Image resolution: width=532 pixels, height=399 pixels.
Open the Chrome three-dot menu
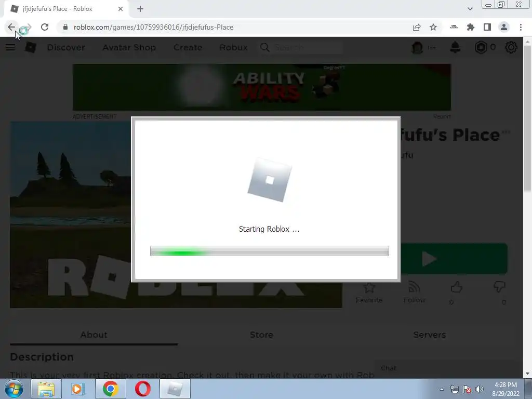tap(521, 27)
